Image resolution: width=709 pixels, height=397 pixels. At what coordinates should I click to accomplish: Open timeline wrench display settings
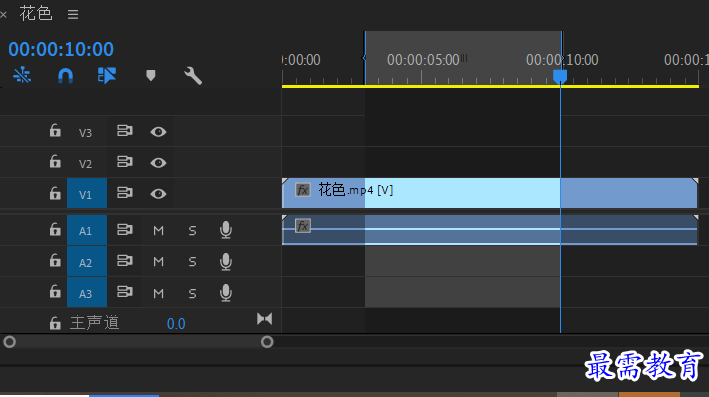[193, 76]
